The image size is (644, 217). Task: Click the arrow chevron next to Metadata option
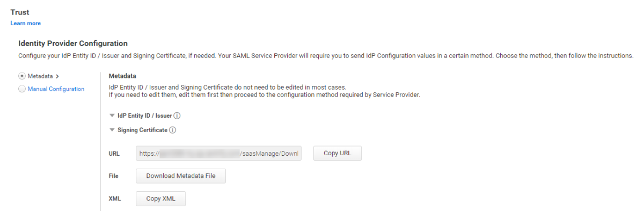point(57,76)
